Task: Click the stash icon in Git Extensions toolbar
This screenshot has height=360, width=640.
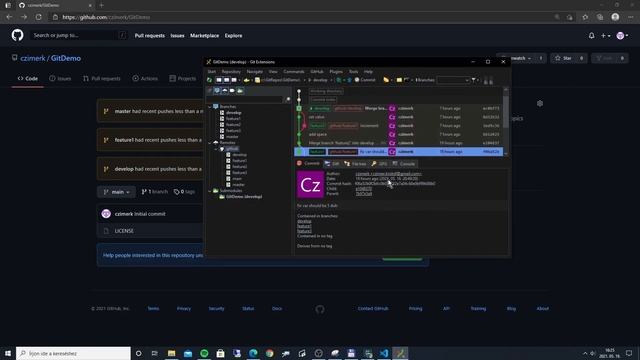Action: point(386,80)
